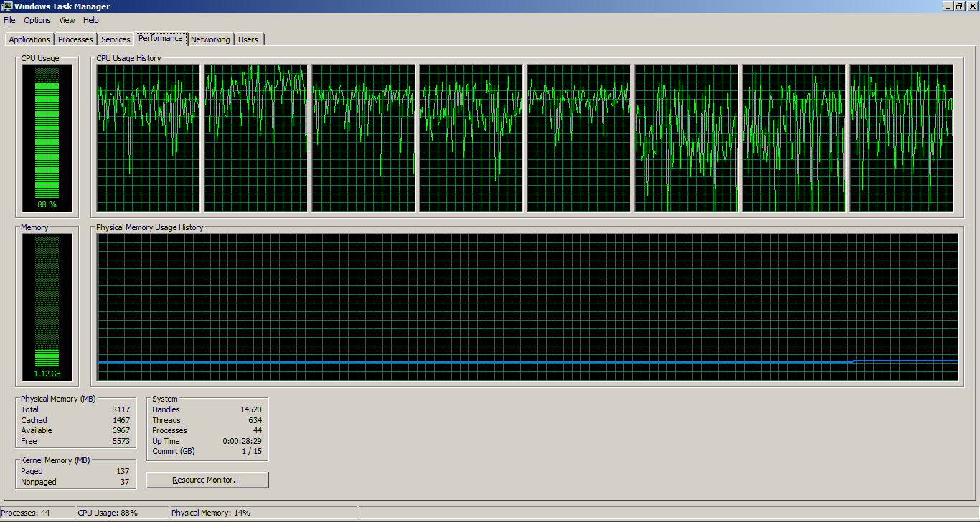Click the Free memory value 5573

[x=121, y=441]
